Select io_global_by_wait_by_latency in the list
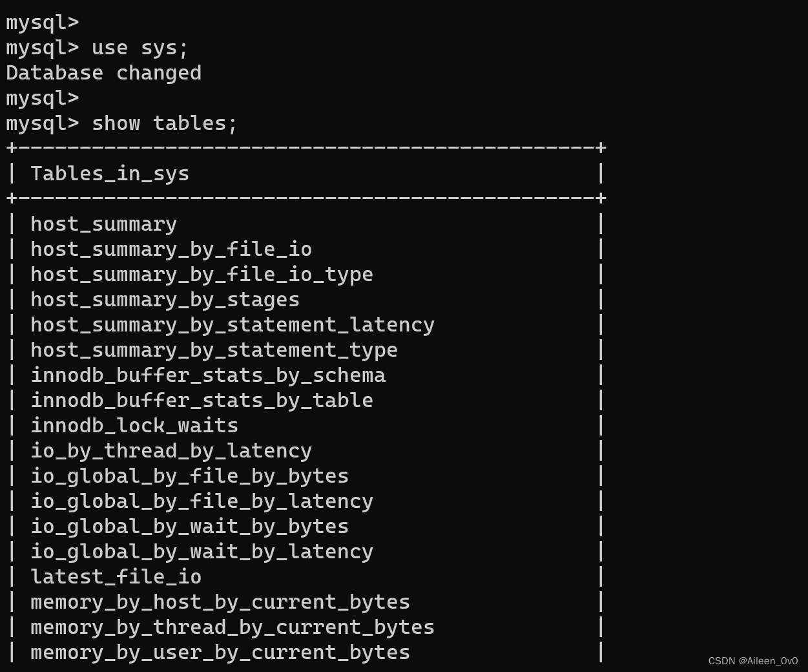 click(x=202, y=552)
